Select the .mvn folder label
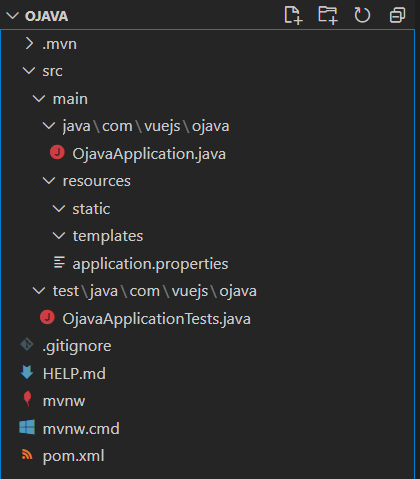420x479 pixels. 59,44
